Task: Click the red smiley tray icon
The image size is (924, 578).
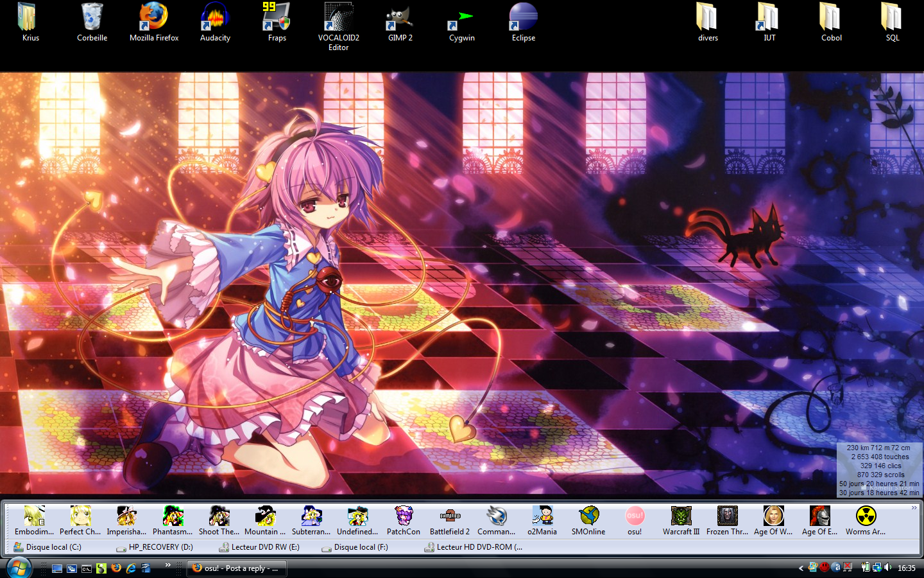Action: click(825, 567)
